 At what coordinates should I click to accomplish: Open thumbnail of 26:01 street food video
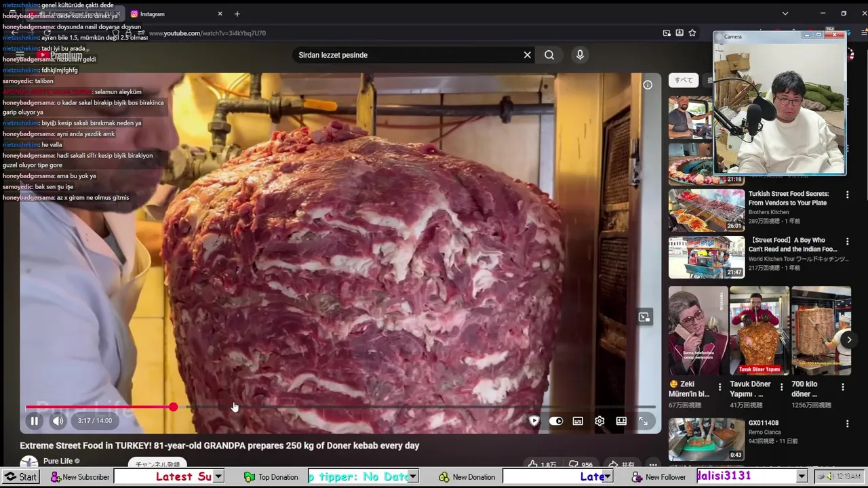[x=707, y=210]
